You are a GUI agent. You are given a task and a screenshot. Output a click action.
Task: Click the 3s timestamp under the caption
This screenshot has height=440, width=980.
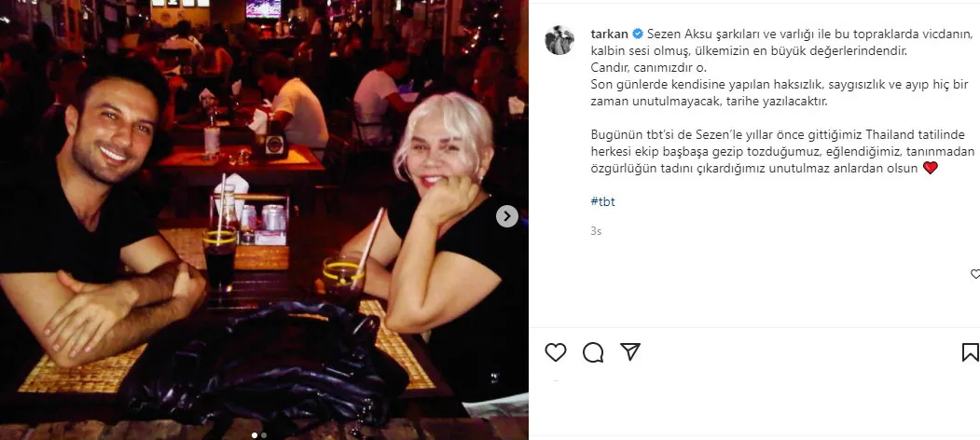(596, 231)
